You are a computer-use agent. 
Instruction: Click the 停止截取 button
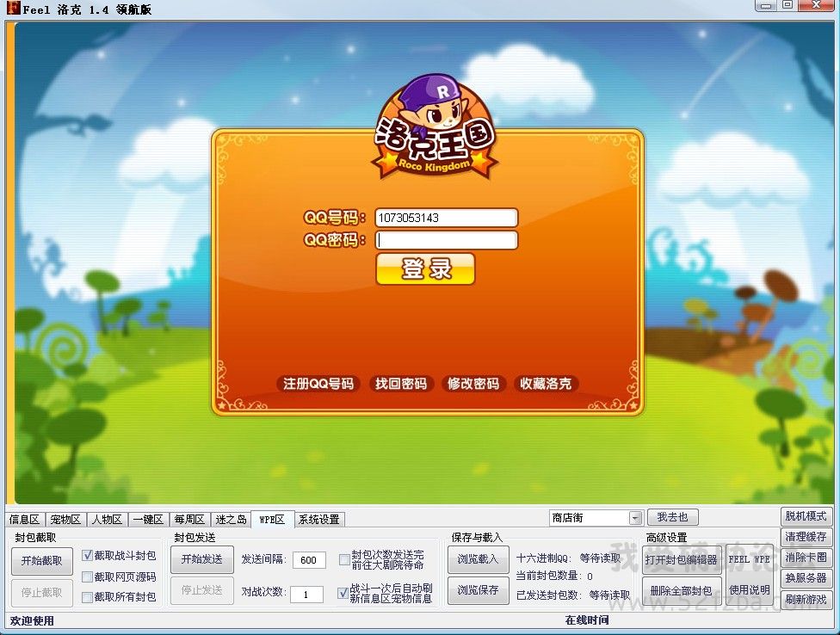point(42,592)
